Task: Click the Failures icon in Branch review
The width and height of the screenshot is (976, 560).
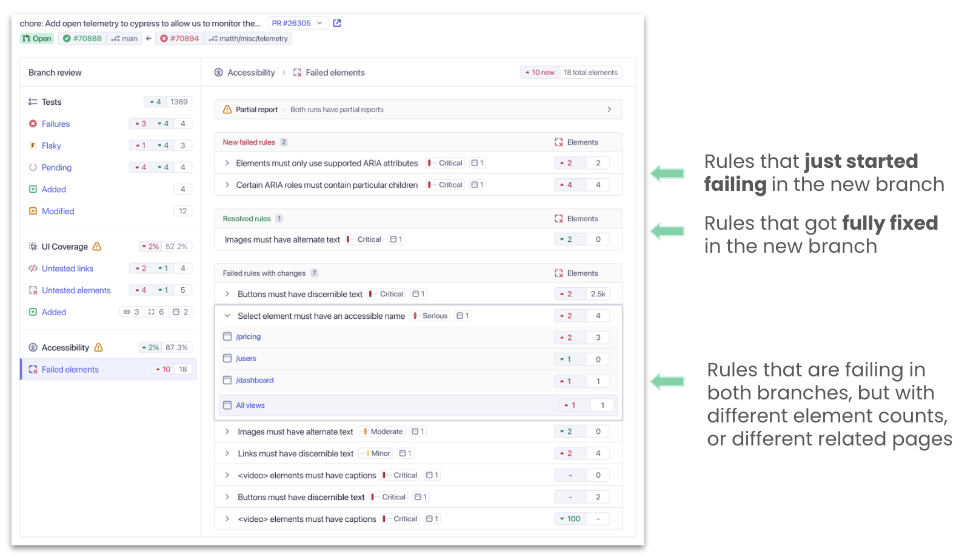Action: 33,124
